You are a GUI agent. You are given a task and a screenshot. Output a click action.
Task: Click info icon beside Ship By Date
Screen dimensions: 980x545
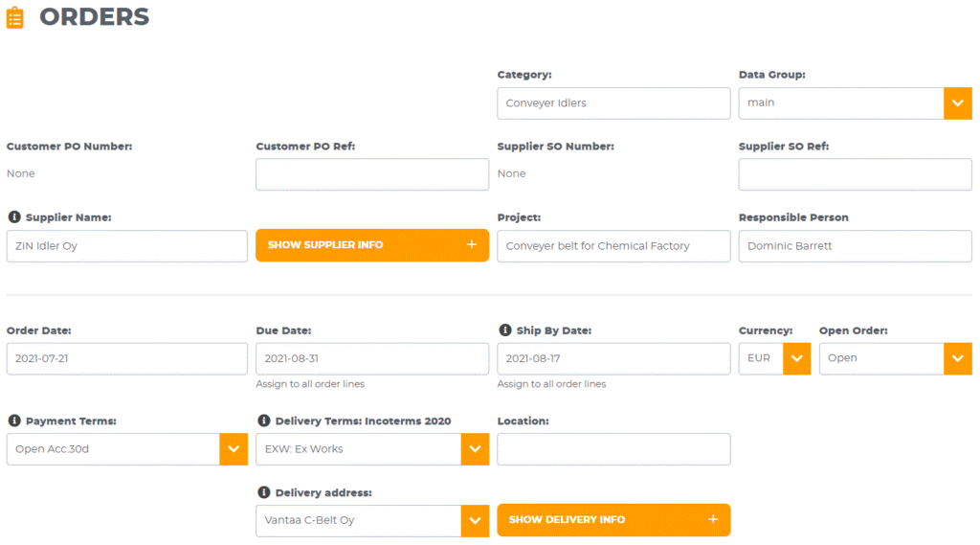[504, 330]
